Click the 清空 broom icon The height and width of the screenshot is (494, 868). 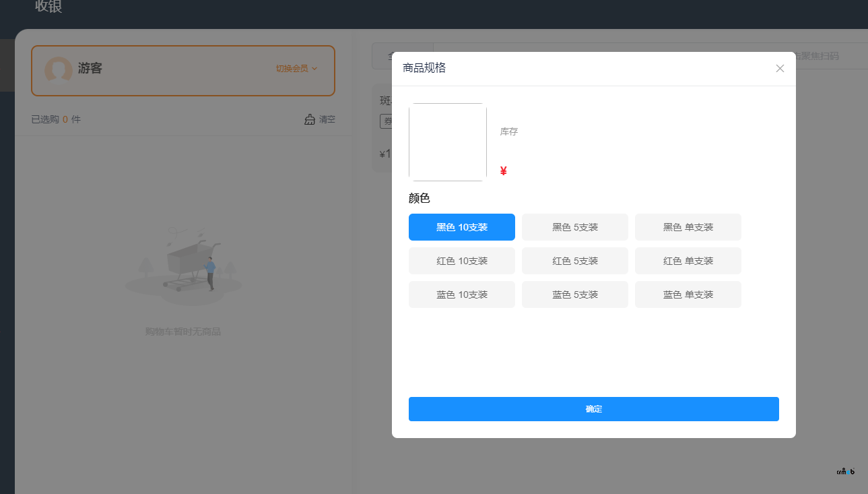[310, 119]
